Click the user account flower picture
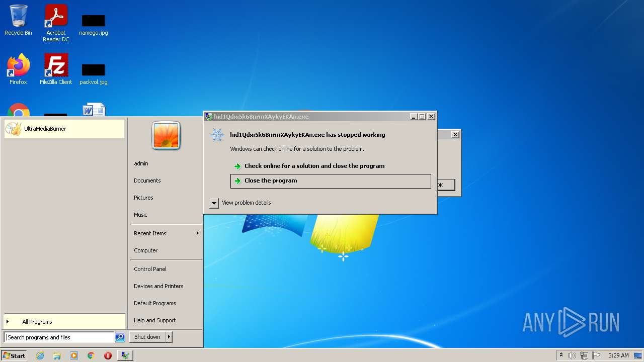 pos(166,136)
